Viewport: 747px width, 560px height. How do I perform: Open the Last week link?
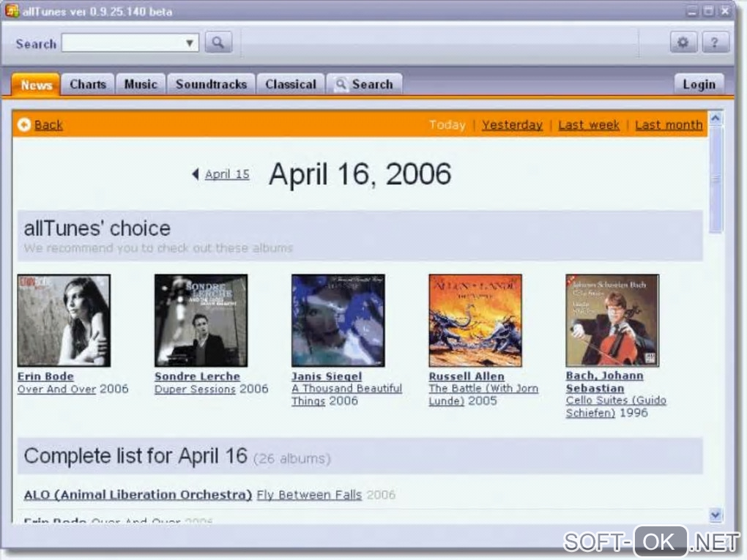[589, 124]
